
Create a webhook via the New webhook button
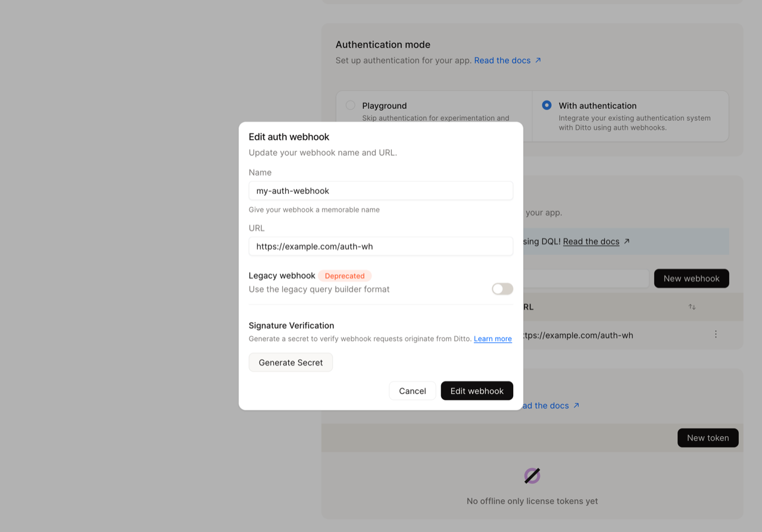[691, 278]
